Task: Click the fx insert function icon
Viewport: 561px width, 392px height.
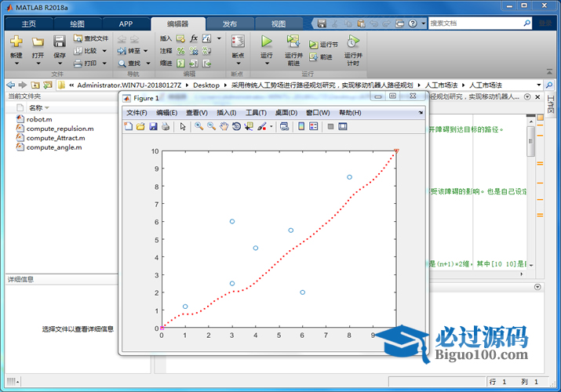Action: 194,38
